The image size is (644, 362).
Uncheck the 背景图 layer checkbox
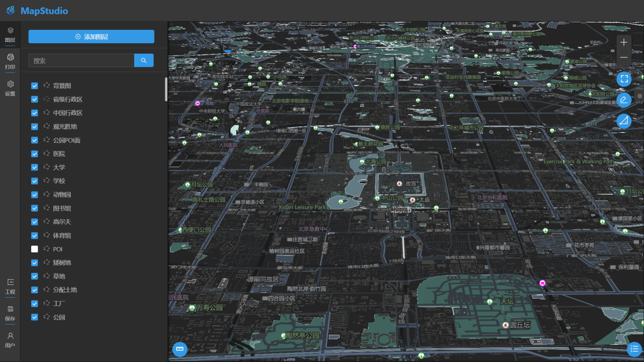(35, 86)
